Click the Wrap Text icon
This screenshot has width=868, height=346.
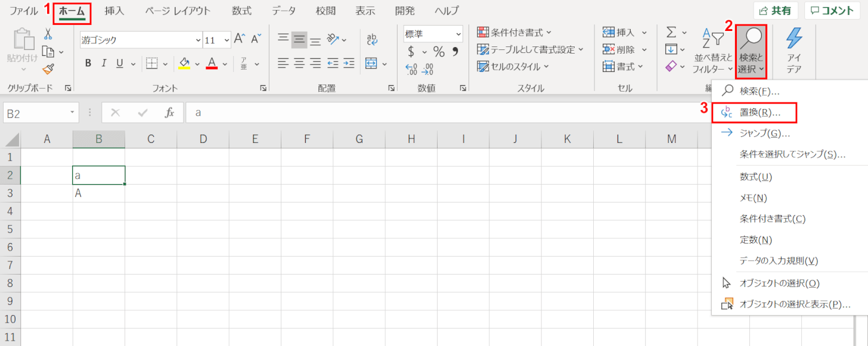(372, 39)
